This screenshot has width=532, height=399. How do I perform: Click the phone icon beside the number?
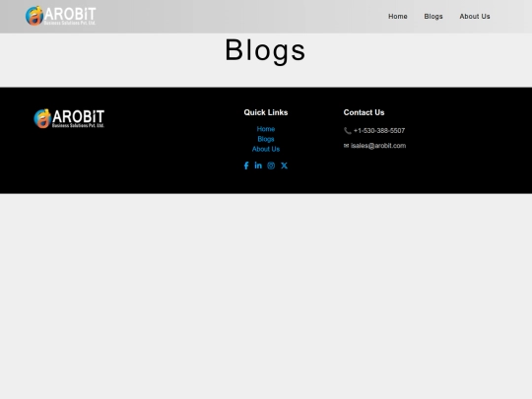click(x=348, y=131)
